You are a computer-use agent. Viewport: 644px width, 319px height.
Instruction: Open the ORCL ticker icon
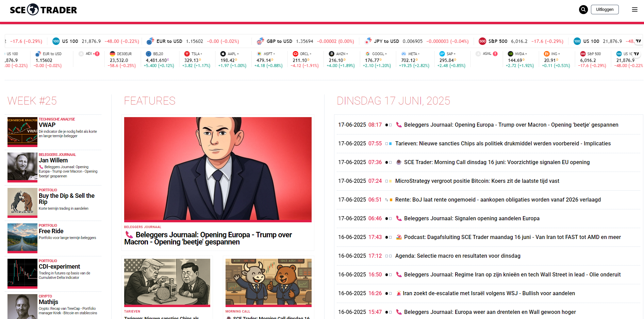(x=295, y=54)
